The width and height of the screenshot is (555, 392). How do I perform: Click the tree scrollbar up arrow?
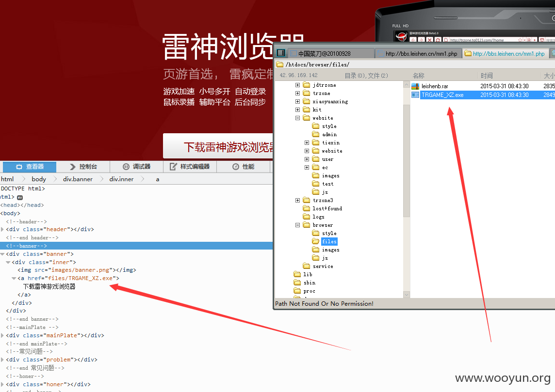pos(407,85)
